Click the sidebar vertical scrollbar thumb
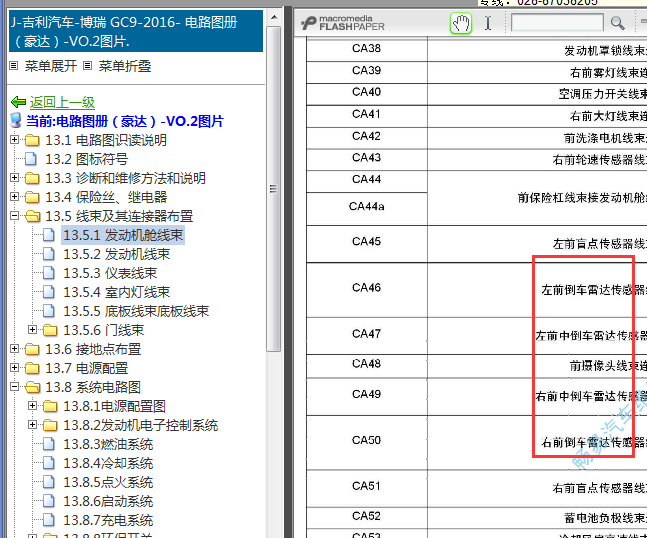This screenshot has width=647, height=538. [x=274, y=189]
